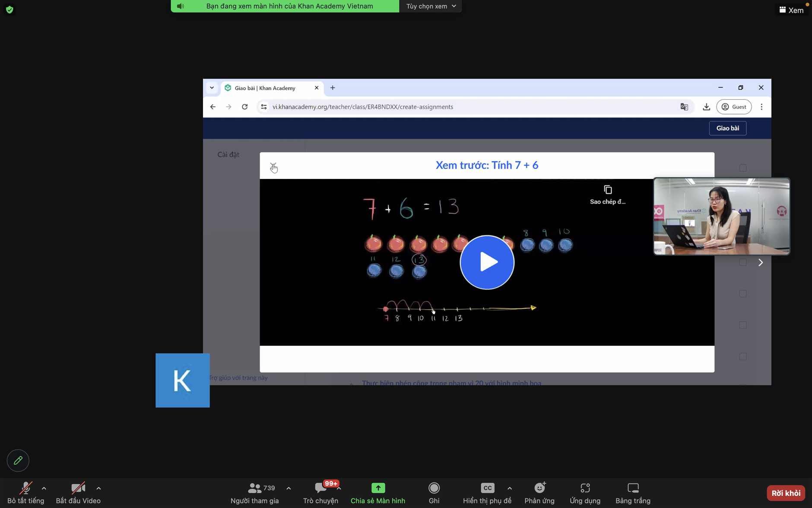Image resolution: width=812 pixels, height=508 pixels.
Task: Start camera with Bắt đầu Video icon
Action: tap(78, 488)
